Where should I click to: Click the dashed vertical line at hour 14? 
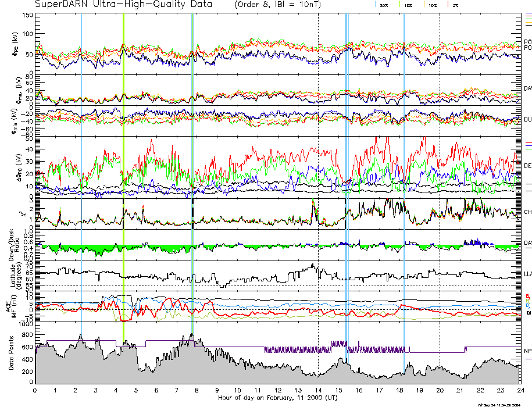[x=318, y=174]
